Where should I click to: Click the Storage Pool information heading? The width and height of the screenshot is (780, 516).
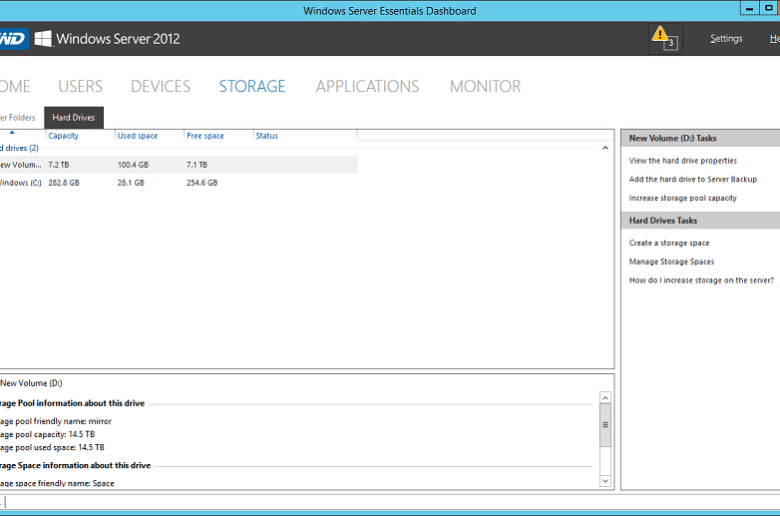click(x=72, y=403)
